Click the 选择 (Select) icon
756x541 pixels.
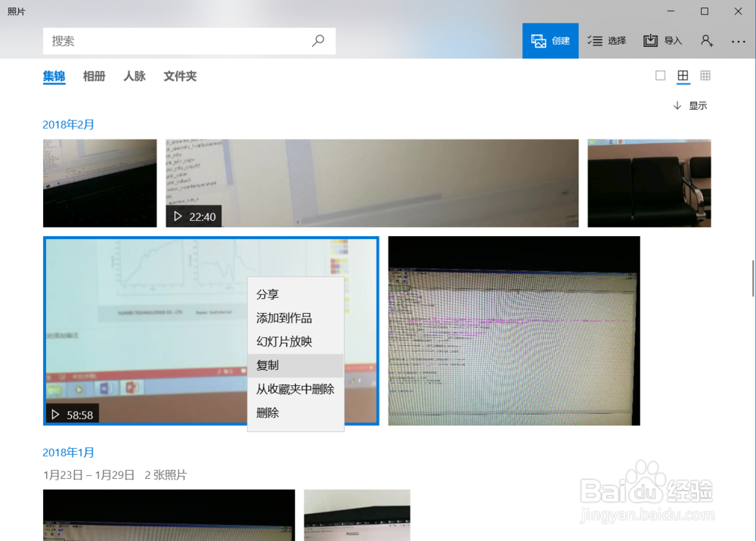593,40
